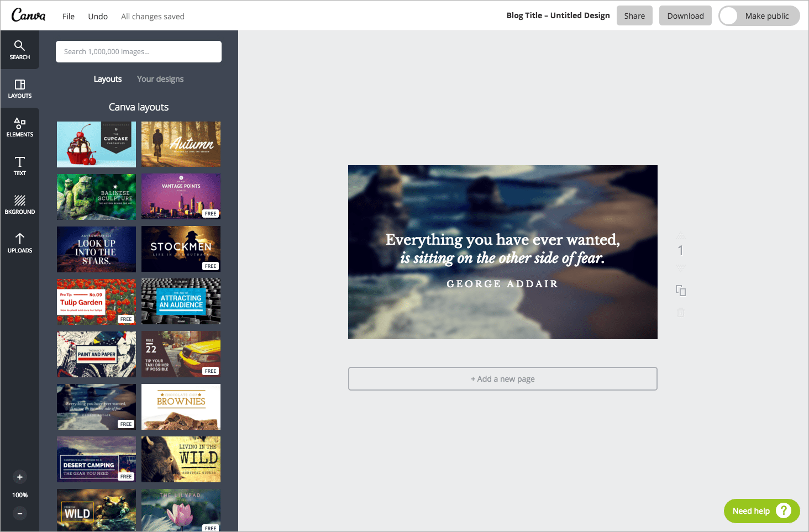Screen dimensions: 809x532
Task: Open the Need help button
Action: pyautogui.click(x=761, y=511)
